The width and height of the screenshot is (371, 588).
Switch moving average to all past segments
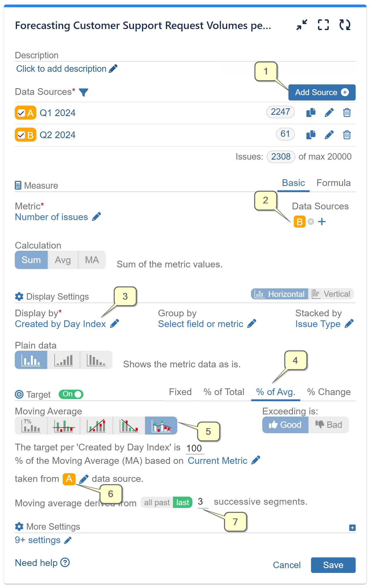click(x=157, y=502)
